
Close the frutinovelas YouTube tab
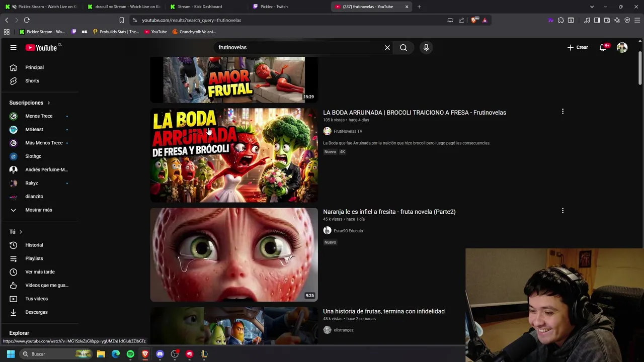[x=407, y=7]
